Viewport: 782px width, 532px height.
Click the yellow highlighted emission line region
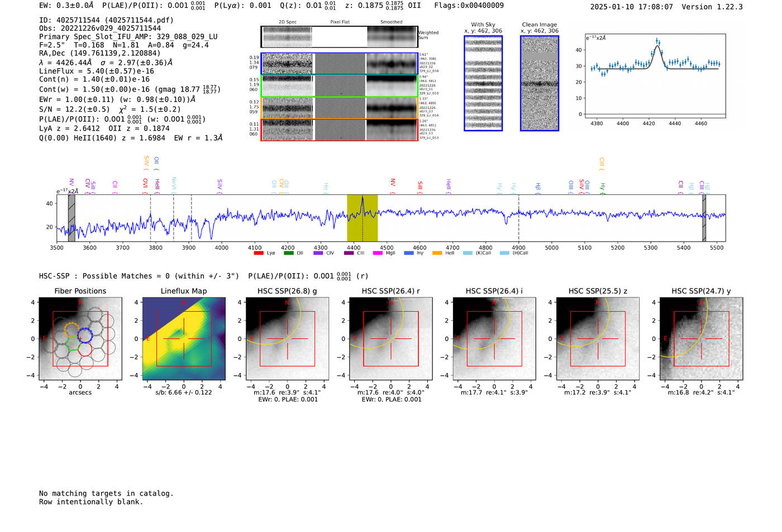pyautogui.click(x=363, y=218)
